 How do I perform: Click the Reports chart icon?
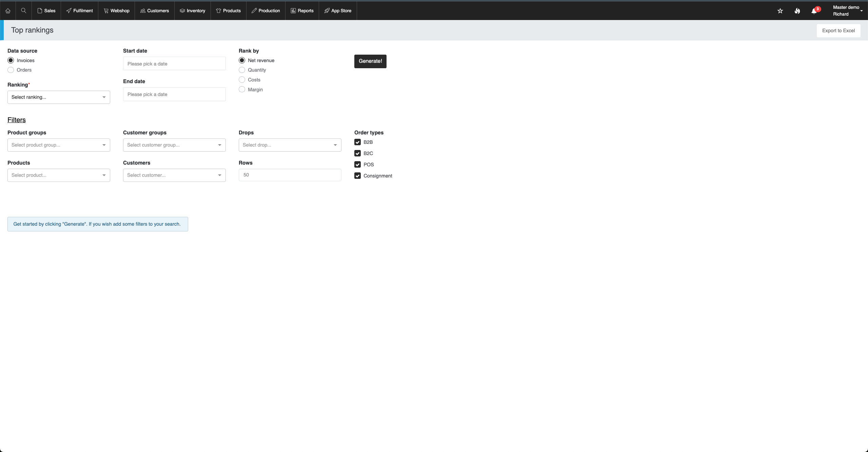[293, 11]
